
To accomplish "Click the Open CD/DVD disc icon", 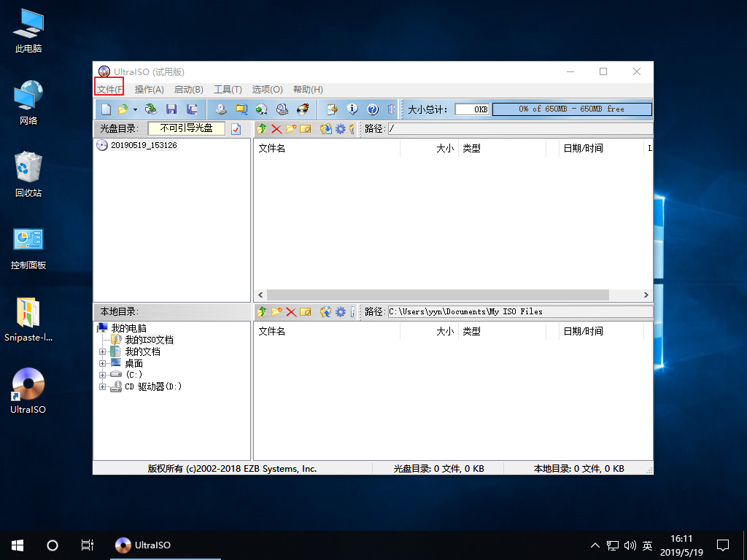I will [150, 109].
